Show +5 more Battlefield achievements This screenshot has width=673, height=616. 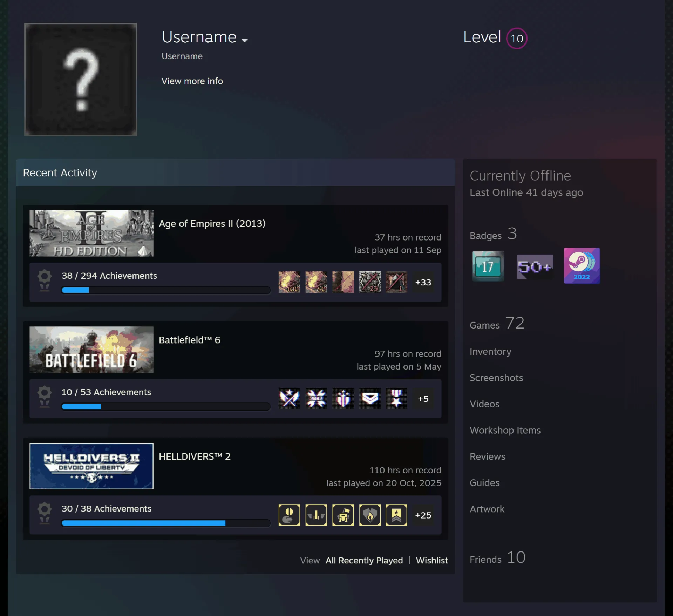[423, 398]
